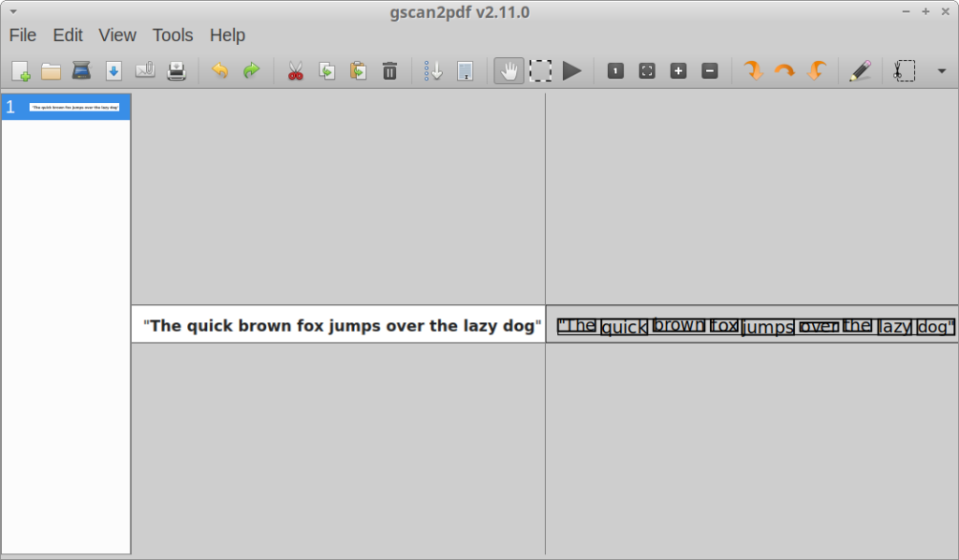Choose the dashed rectangle selection tool

(540, 71)
